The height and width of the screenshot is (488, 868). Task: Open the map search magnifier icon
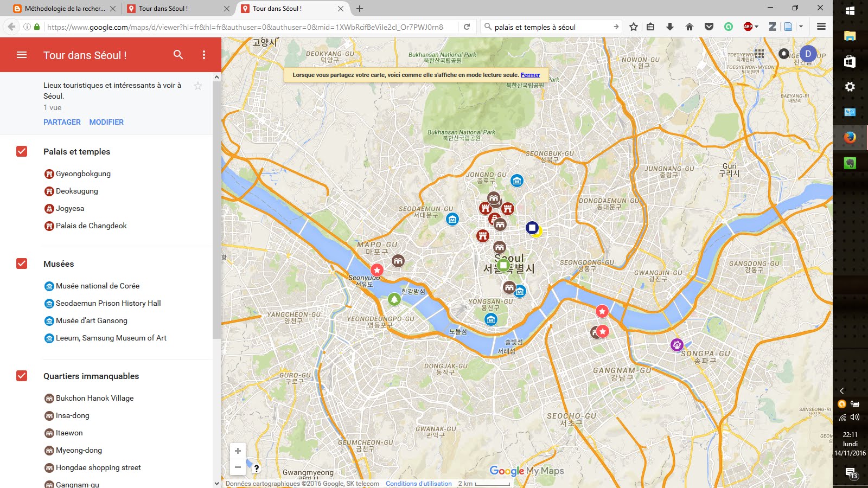click(x=178, y=55)
